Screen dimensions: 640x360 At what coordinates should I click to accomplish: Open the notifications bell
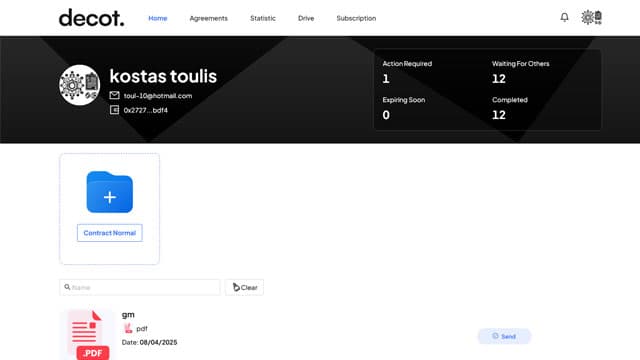click(564, 17)
